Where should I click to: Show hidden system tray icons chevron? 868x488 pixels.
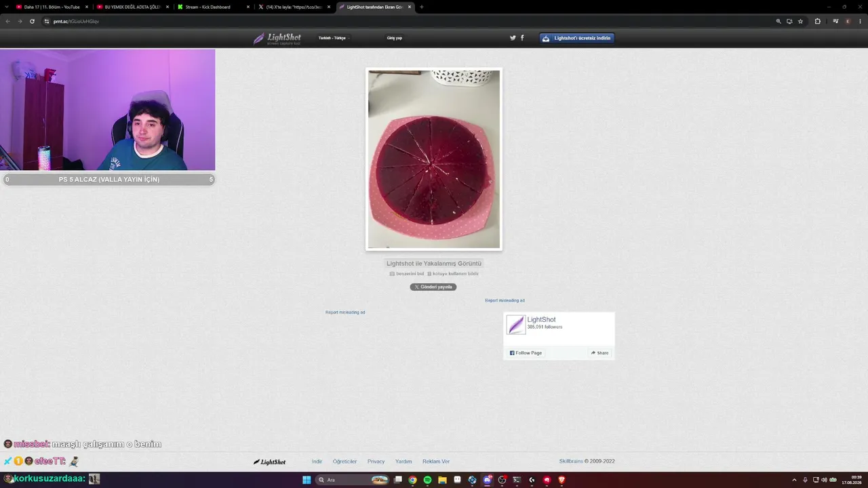click(794, 480)
